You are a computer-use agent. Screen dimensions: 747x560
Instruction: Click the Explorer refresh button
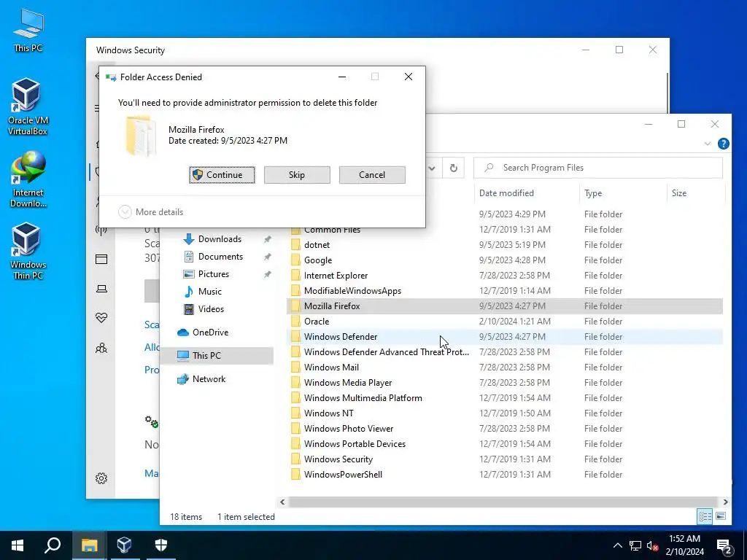(x=454, y=168)
